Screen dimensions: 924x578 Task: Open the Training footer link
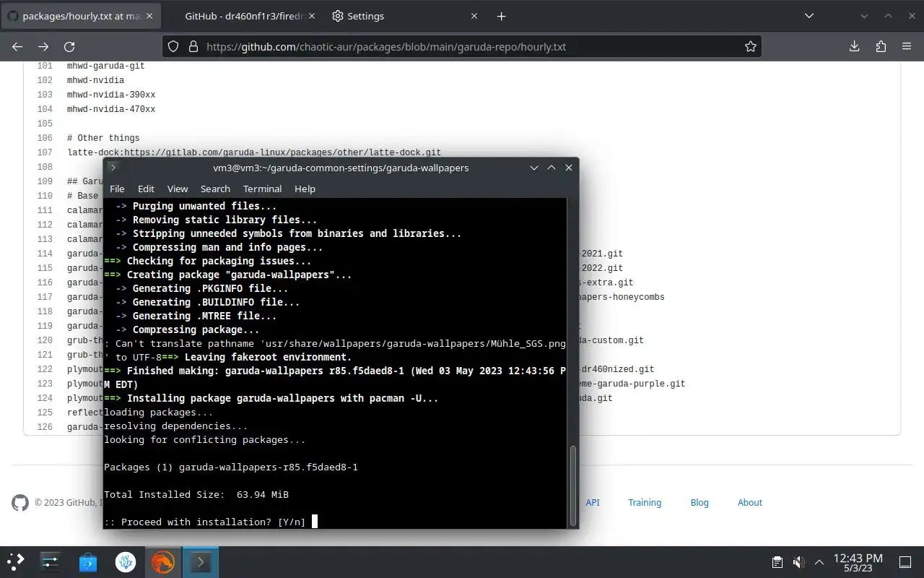tap(645, 502)
